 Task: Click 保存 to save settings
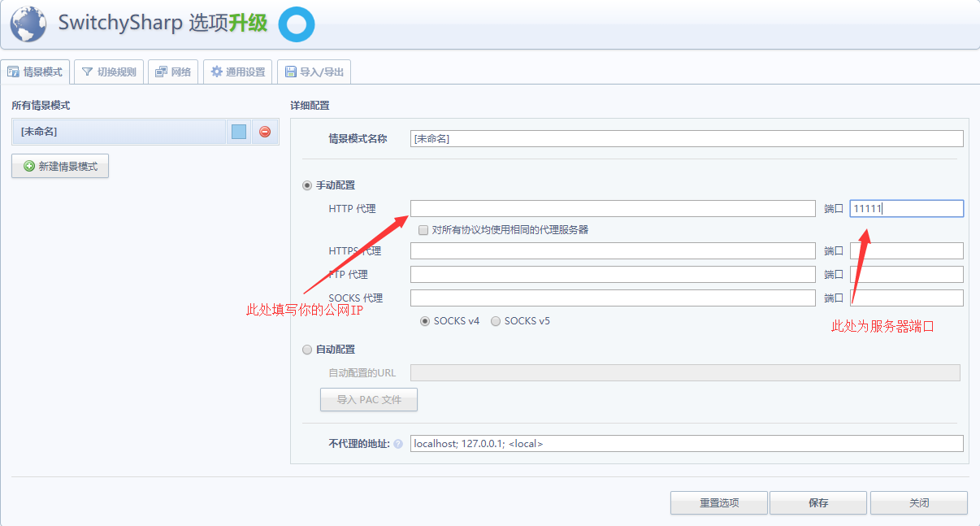click(818, 503)
